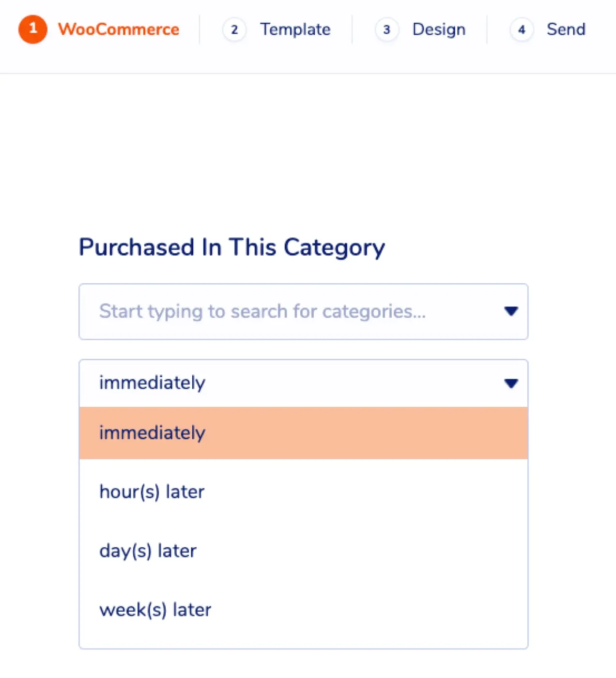Click the step 3 number circle
Viewport: 616px width, 678px height.
pyautogui.click(x=386, y=30)
